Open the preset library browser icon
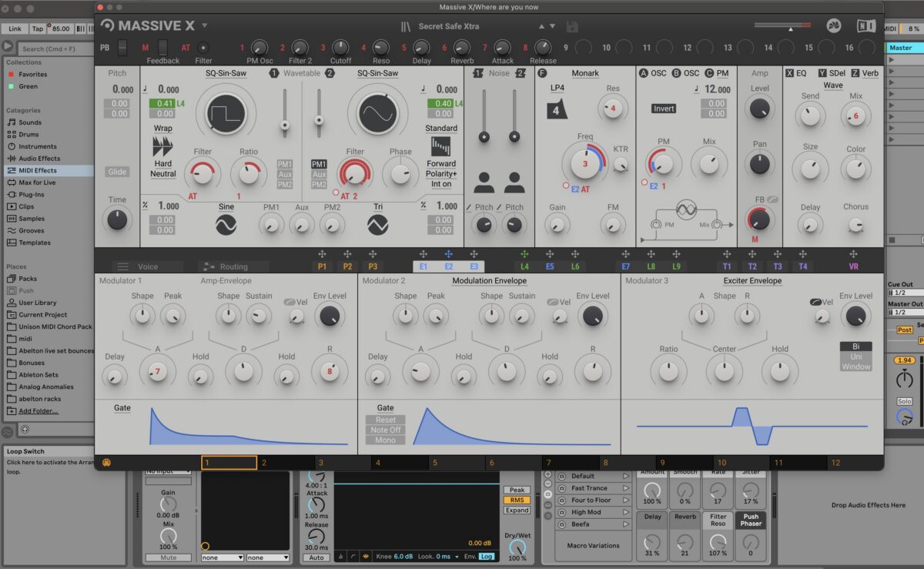This screenshot has height=569, width=924. 407,26
